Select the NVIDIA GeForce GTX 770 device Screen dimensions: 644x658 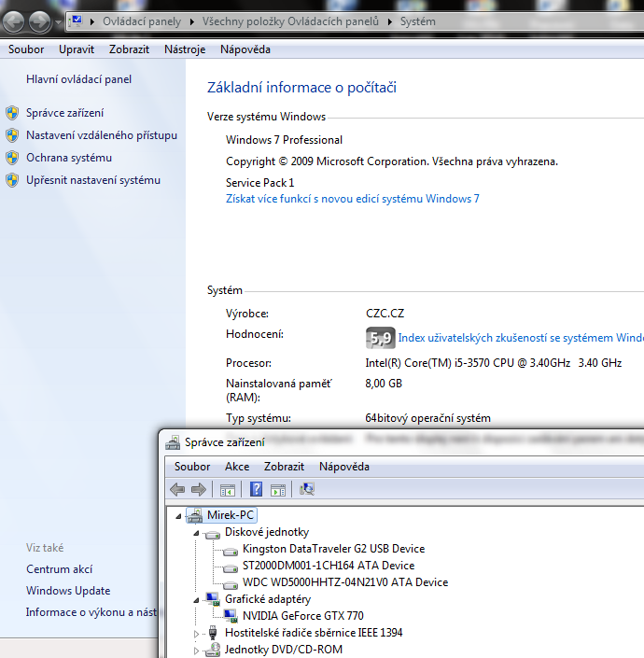pyautogui.click(x=302, y=616)
